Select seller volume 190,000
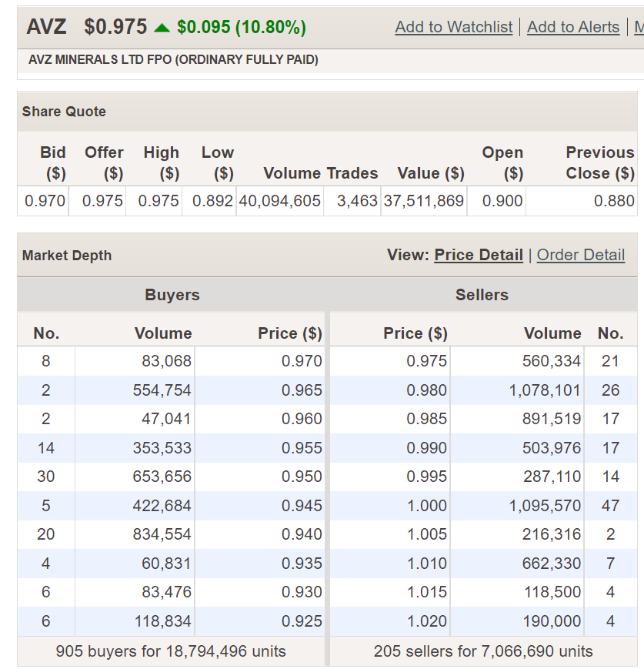 pos(552,621)
